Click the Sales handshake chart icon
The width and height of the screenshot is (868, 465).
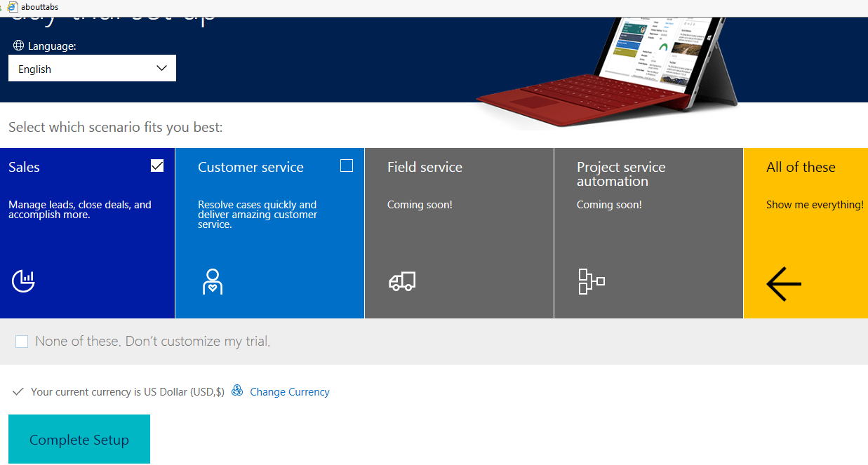click(23, 281)
